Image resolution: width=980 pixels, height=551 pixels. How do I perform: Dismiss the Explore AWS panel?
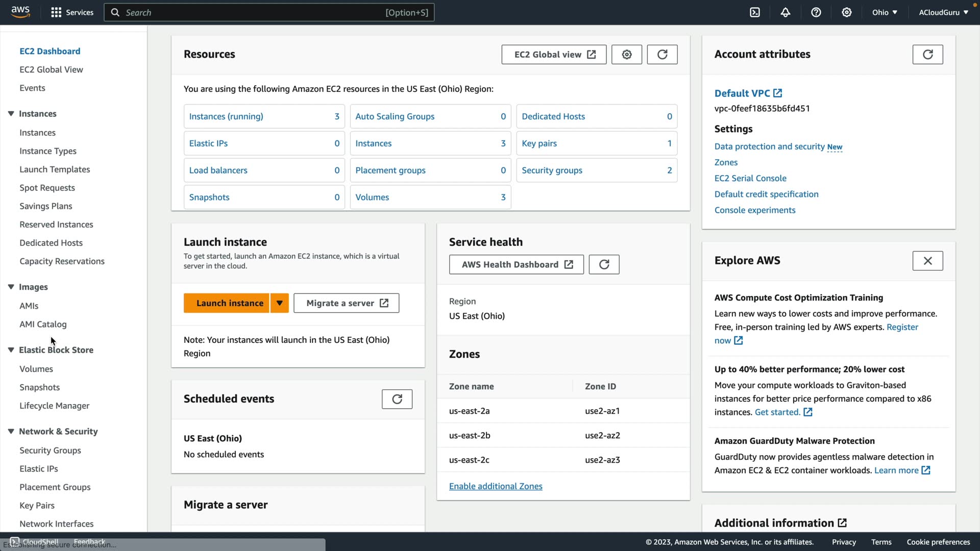pyautogui.click(x=927, y=261)
